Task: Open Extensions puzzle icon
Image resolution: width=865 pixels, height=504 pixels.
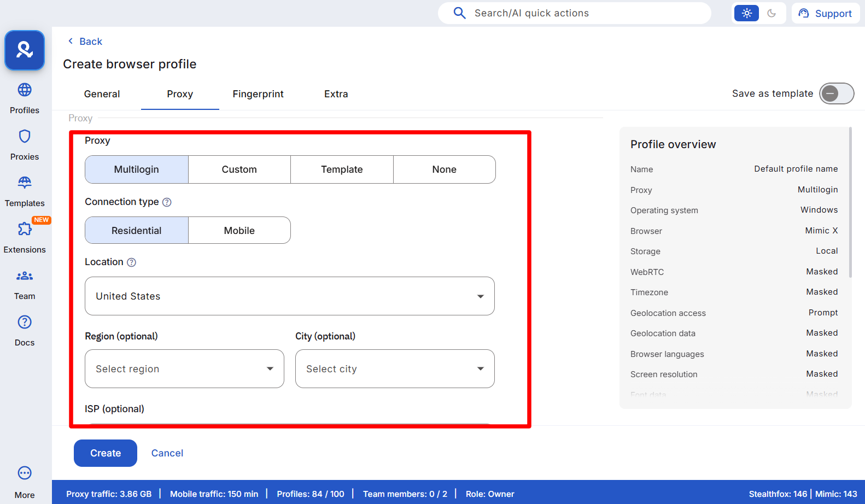Action: point(25,229)
